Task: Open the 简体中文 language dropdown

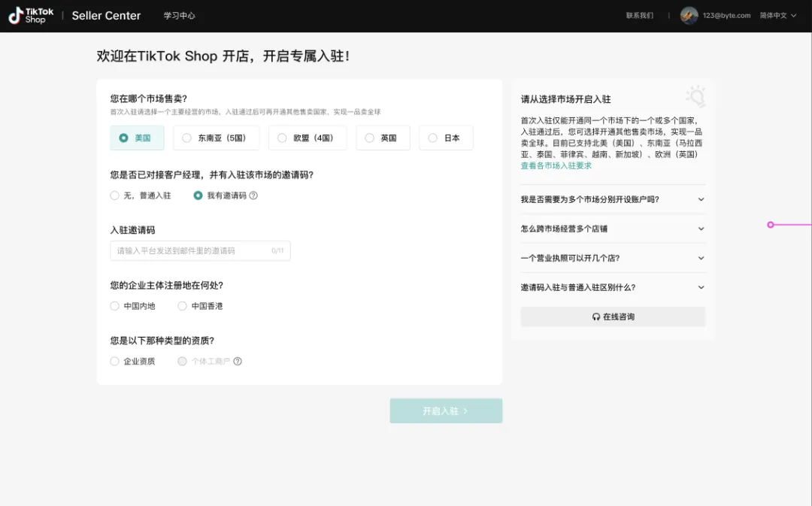Action: (x=778, y=16)
